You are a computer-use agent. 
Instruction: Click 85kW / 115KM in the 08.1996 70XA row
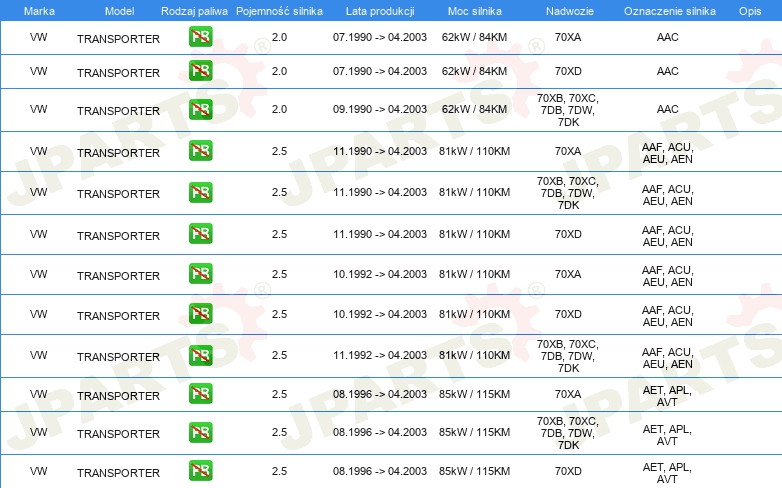point(474,394)
